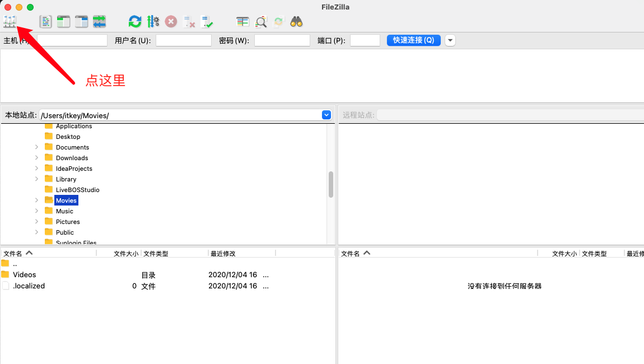Reconnect to last server icon
The height and width of the screenshot is (364, 644).
coord(207,21)
